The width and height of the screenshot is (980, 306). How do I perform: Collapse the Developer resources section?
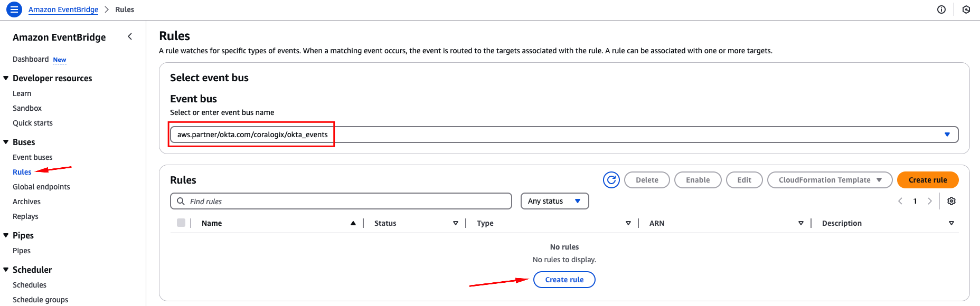coord(6,78)
